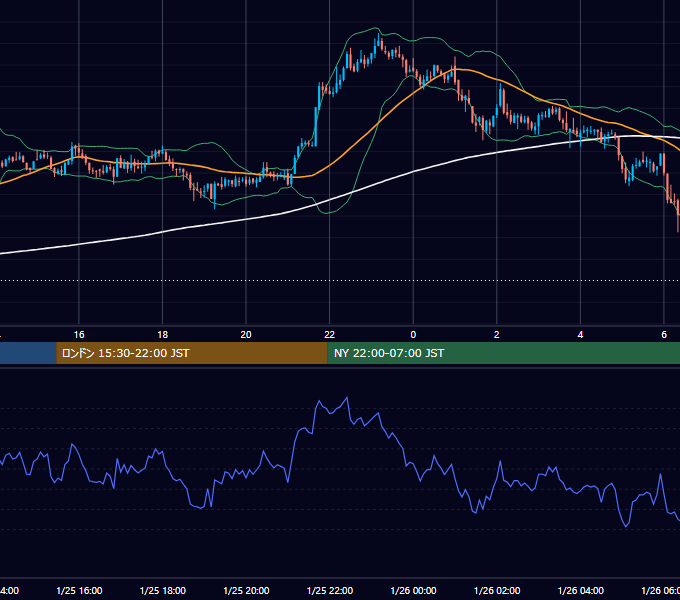
Task: Click the hour label 6 on time axis
Action: 664,335
